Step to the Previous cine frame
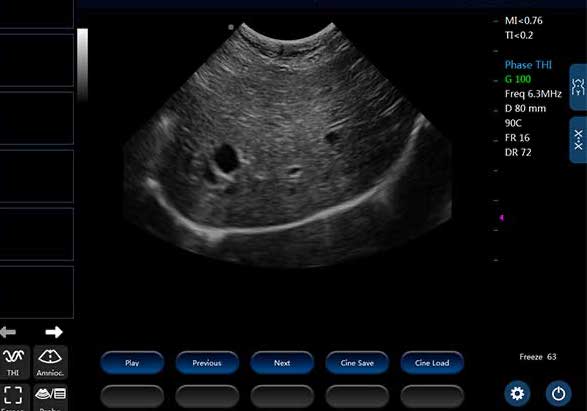 pyautogui.click(x=207, y=363)
